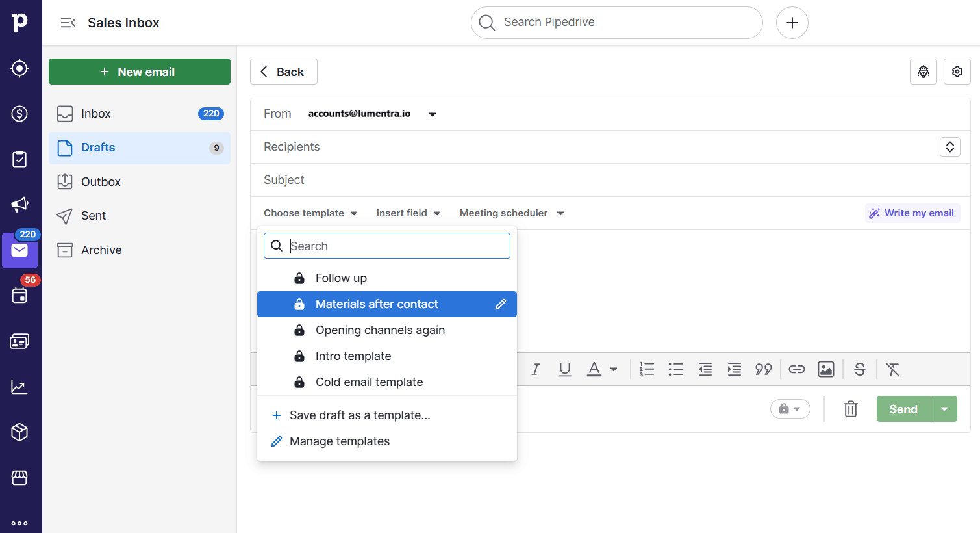Select the Follow up template
Screen dimensions: 980x533
[x=341, y=278]
